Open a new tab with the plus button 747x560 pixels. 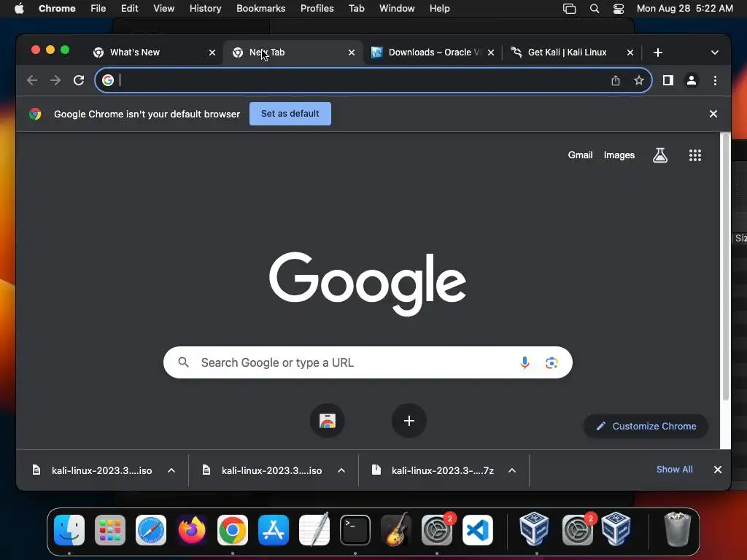[658, 52]
